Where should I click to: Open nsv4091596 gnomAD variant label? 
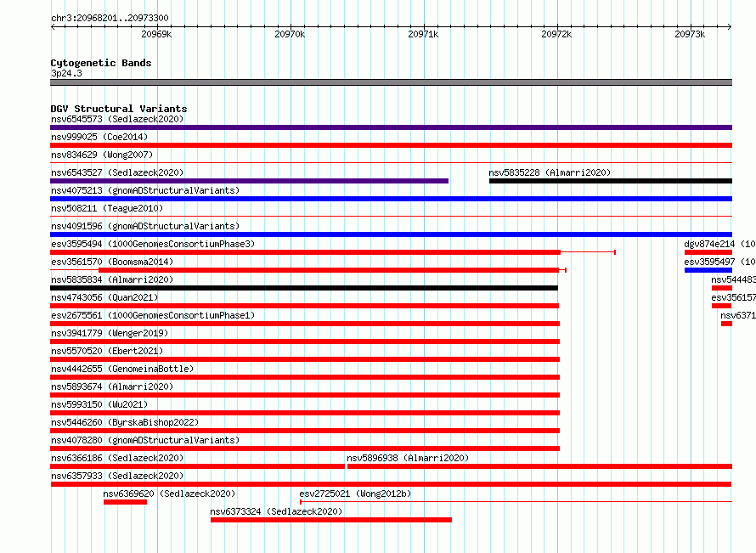click(x=145, y=226)
